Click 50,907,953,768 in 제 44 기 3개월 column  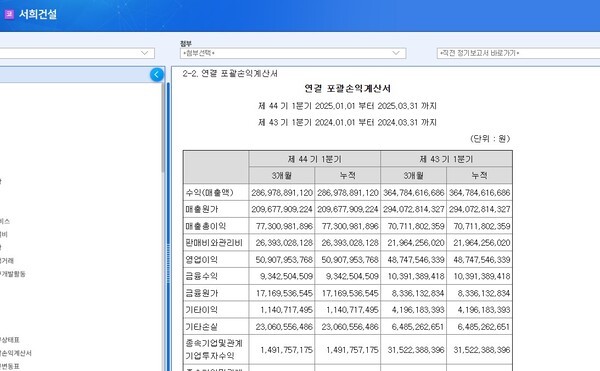pyautogui.click(x=284, y=260)
